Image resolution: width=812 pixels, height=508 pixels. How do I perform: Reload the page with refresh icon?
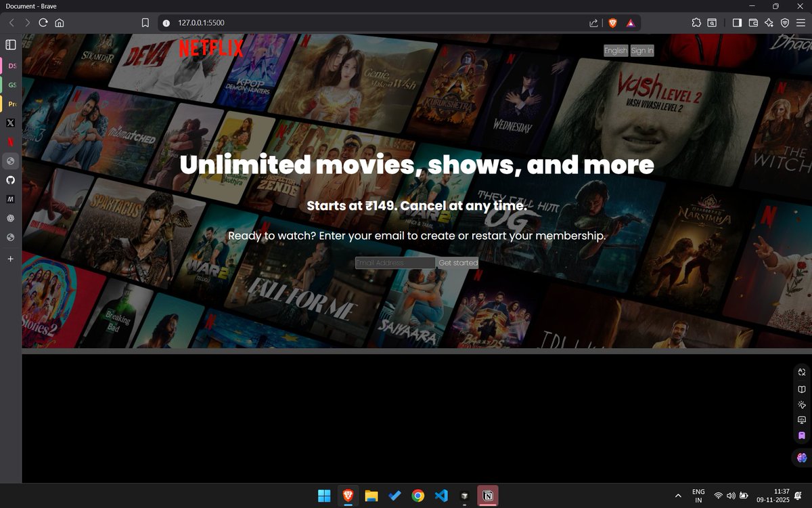coord(43,22)
